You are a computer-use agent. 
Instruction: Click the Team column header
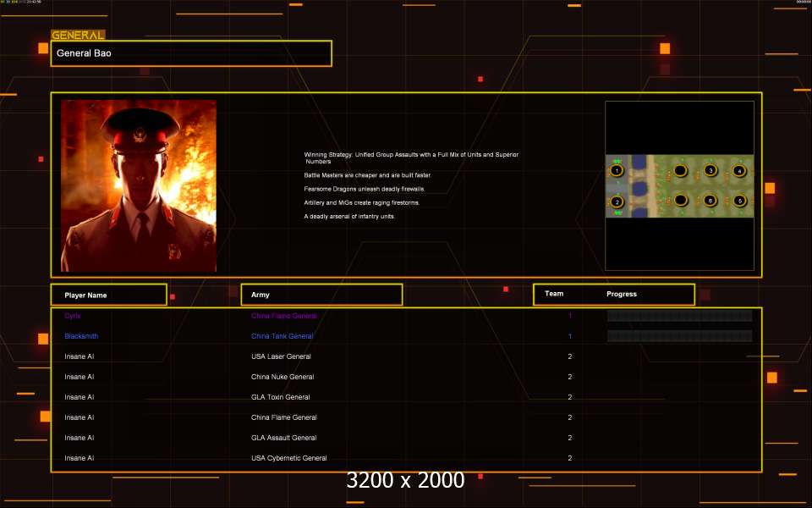(x=554, y=294)
